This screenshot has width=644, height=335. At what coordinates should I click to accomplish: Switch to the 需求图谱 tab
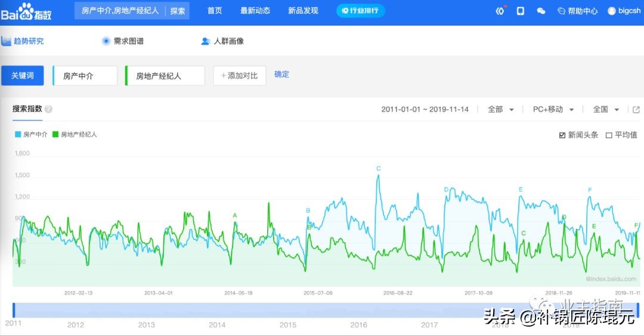tap(129, 41)
